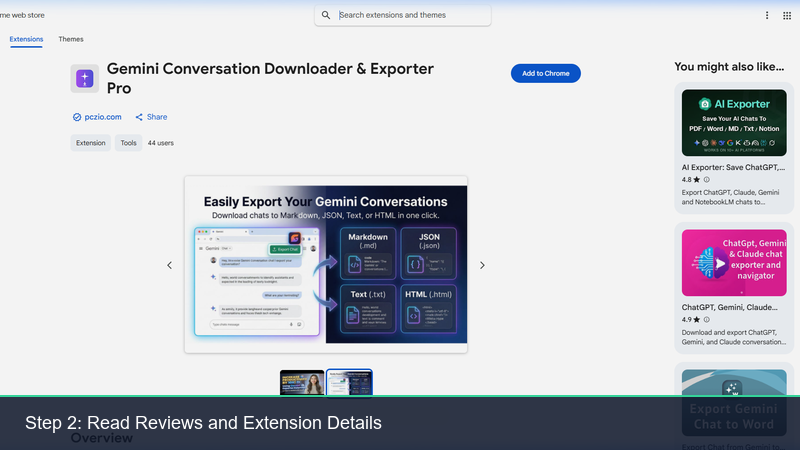The width and height of the screenshot is (800, 450).
Task: Open the Google apps grid
Action: [x=787, y=16]
